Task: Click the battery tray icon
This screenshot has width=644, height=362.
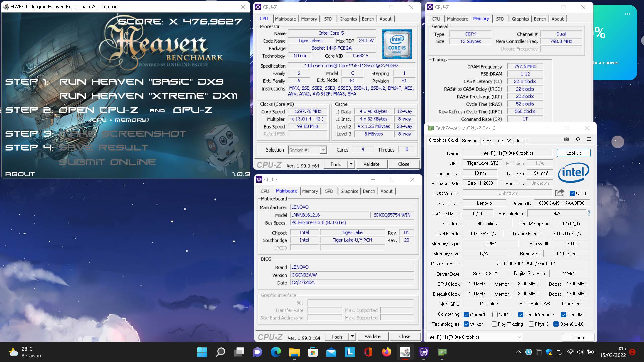Action: coord(591,352)
